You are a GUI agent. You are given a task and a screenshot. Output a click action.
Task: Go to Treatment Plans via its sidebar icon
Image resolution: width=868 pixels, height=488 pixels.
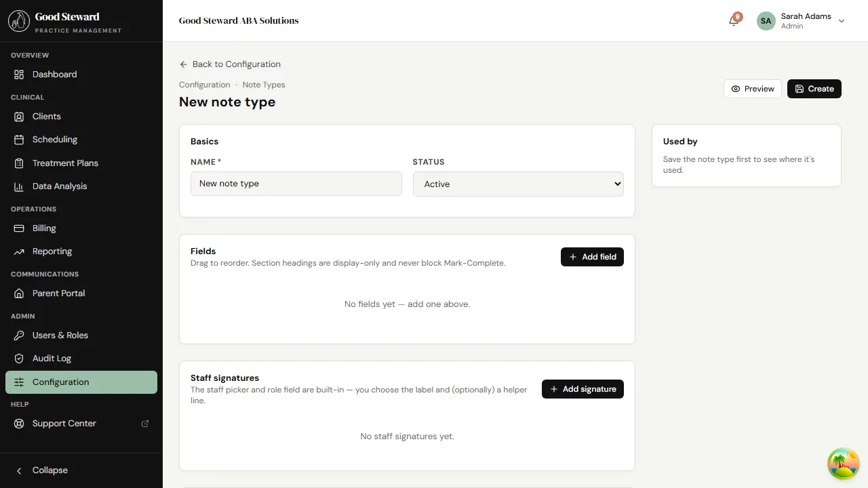pyautogui.click(x=20, y=163)
